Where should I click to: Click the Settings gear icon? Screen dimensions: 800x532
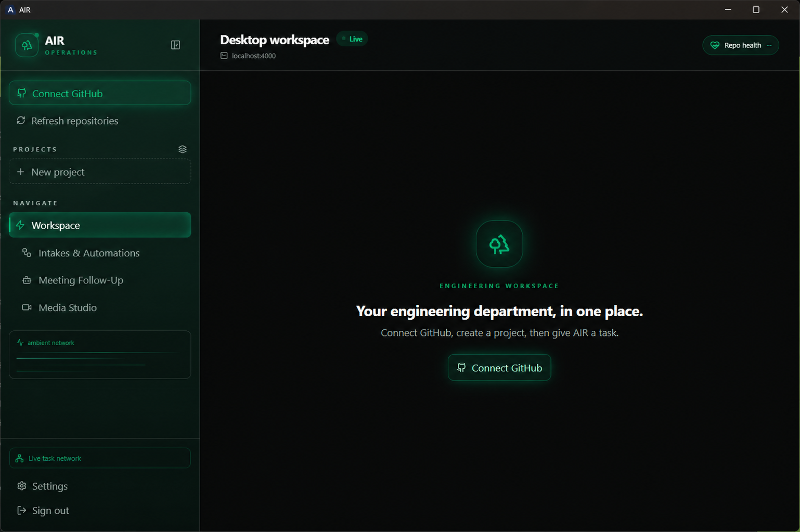(21, 486)
